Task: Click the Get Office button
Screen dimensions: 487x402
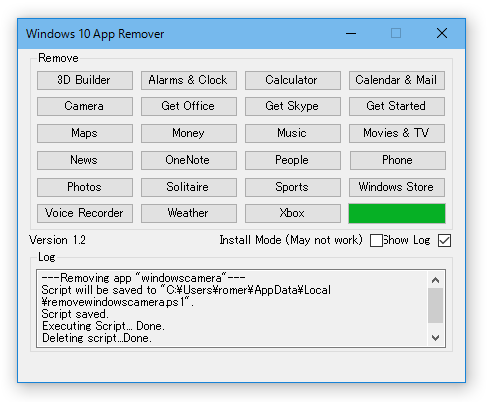Action: tap(189, 106)
